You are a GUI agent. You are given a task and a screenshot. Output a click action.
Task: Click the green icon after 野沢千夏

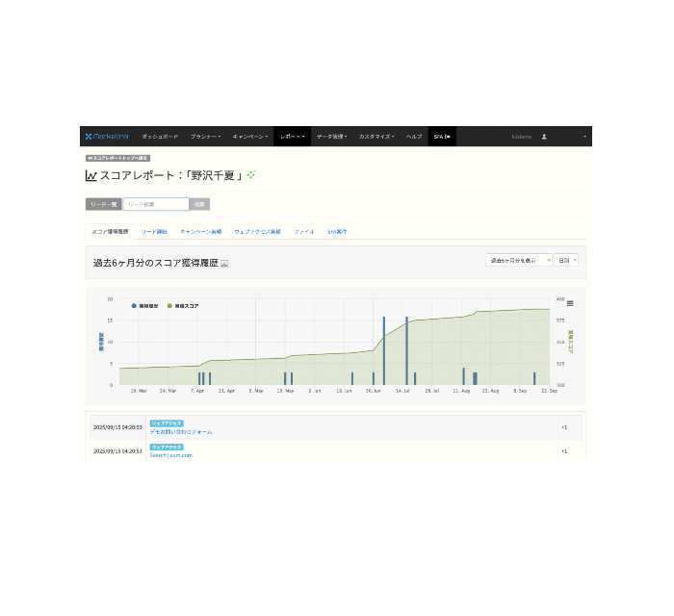coord(251,174)
